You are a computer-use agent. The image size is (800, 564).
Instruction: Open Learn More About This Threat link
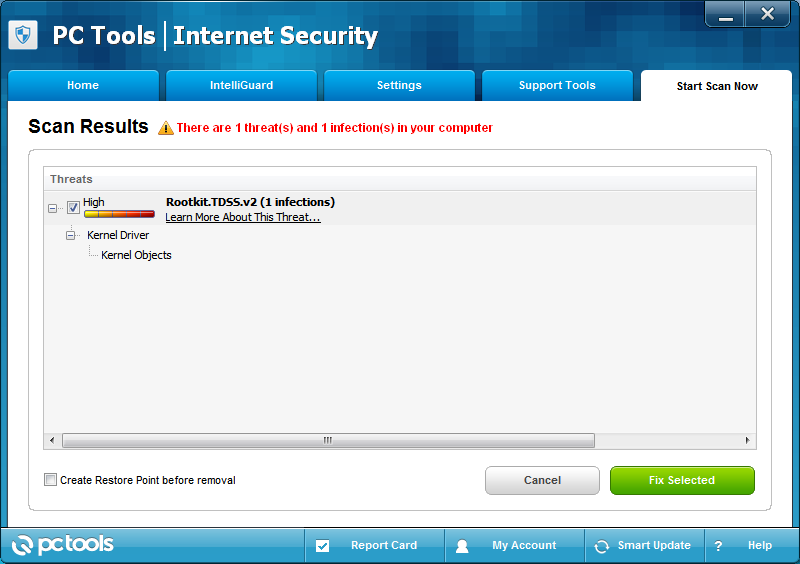tap(243, 217)
